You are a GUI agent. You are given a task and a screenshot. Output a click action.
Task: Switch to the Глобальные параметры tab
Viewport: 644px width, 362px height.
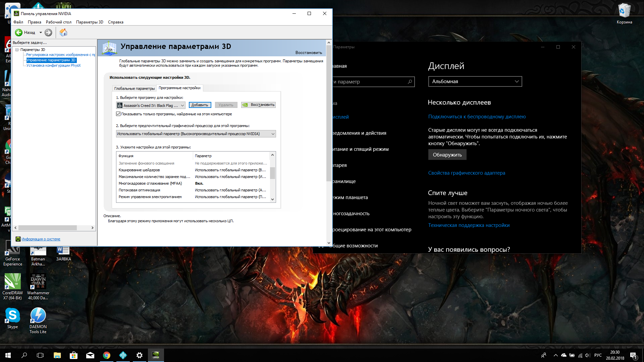click(x=135, y=88)
